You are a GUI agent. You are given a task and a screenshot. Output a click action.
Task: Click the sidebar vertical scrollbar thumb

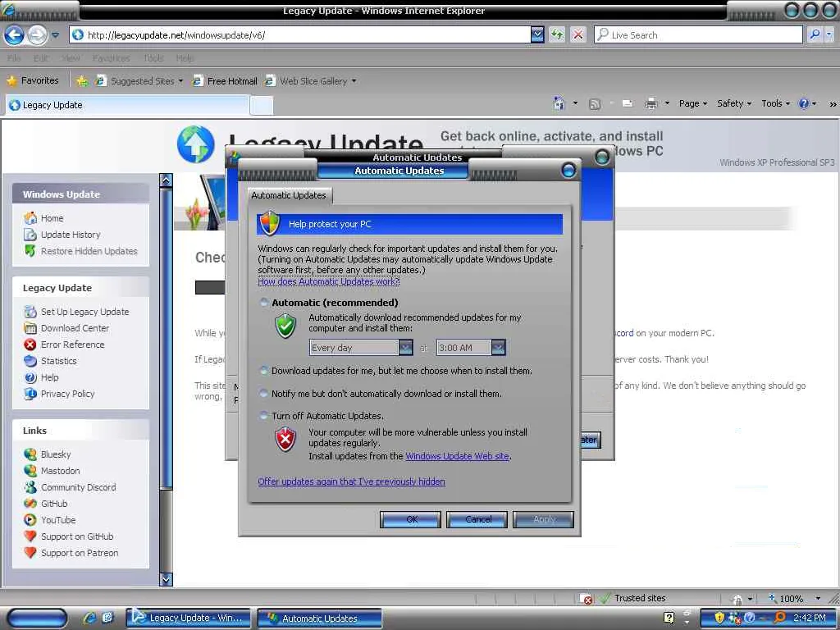coord(166,337)
